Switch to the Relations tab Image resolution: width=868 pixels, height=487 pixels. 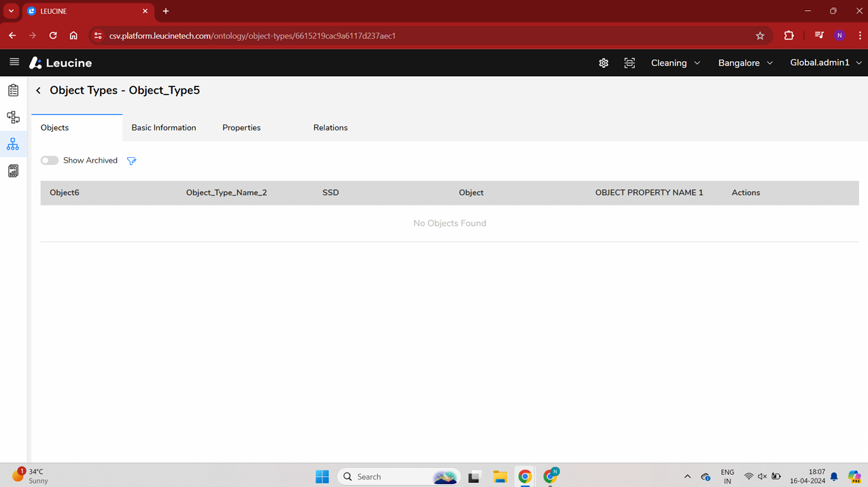(330, 128)
